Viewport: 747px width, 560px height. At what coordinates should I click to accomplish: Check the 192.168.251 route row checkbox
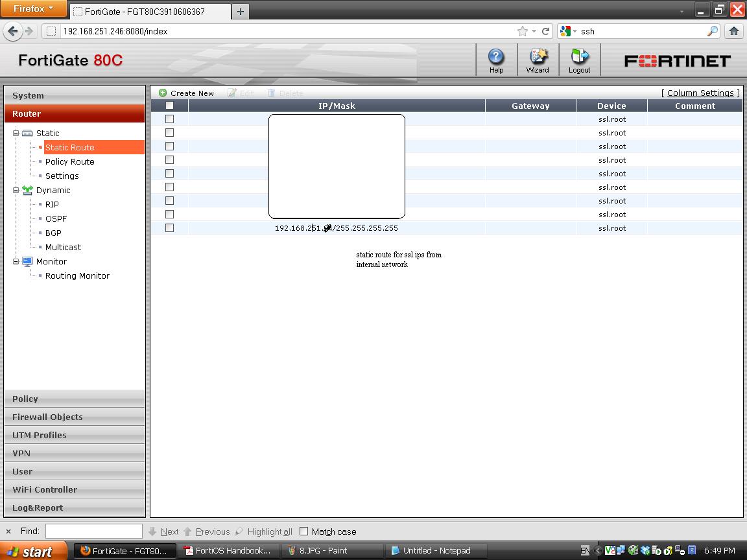pos(170,228)
